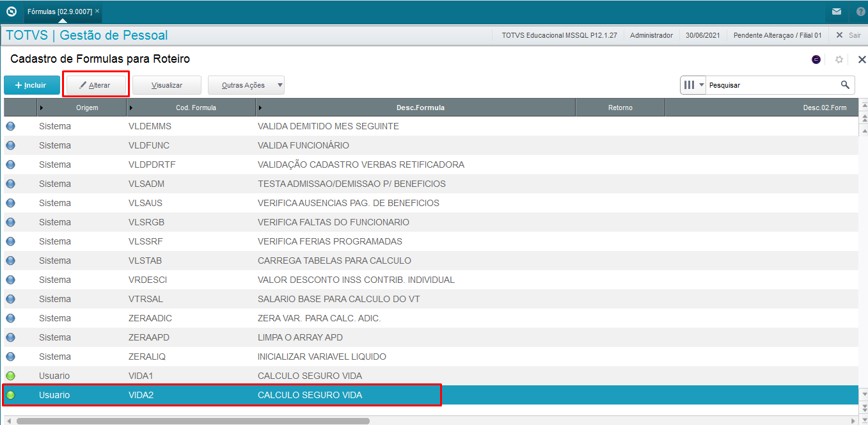
Task: Click blue status dot of VLDFUNC row
Action: click(x=10, y=145)
